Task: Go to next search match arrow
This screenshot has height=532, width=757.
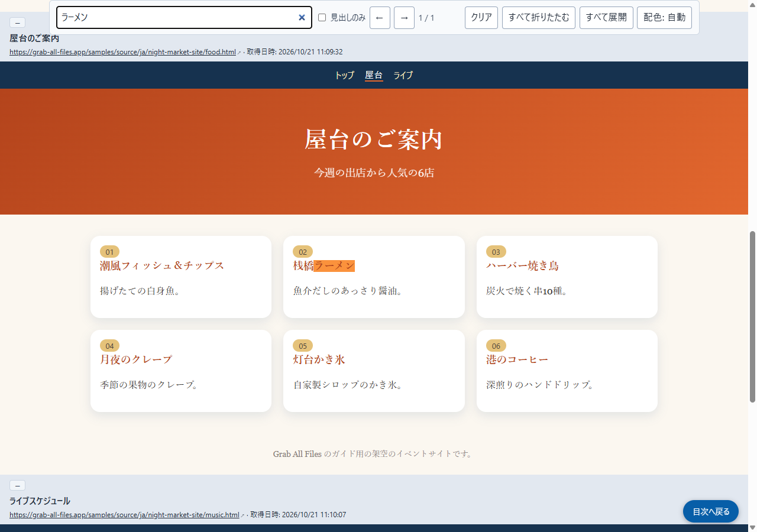Action: click(404, 18)
